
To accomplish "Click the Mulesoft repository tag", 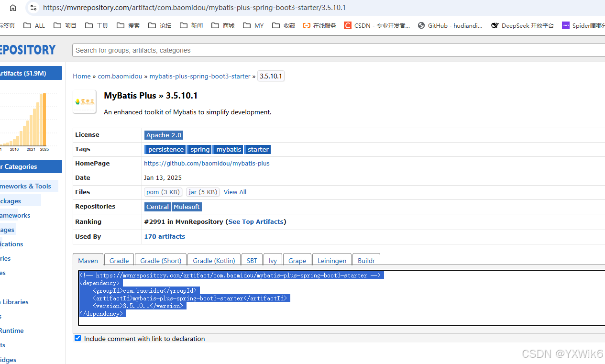I will pyautogui.click(x=187, y=207).
